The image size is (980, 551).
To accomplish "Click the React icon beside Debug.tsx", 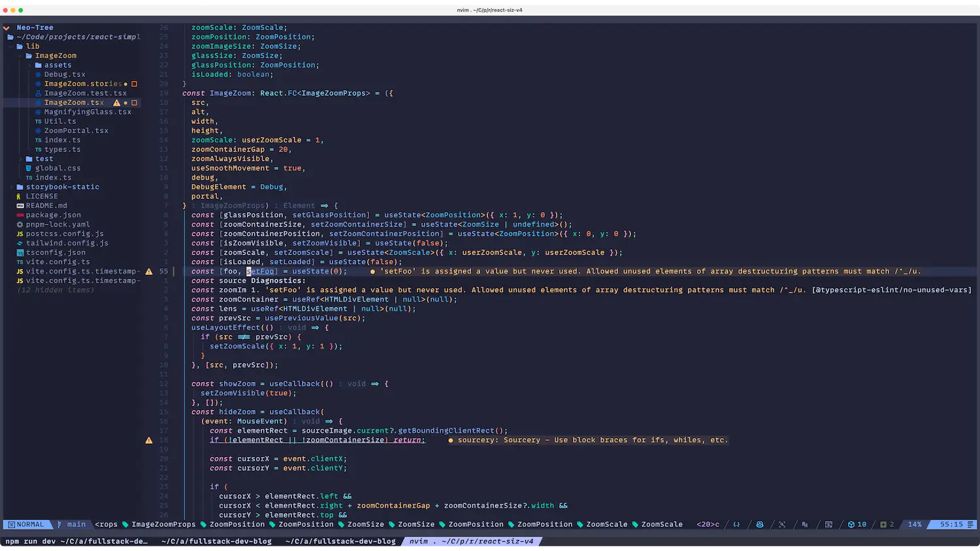I will tap(39, 74).
